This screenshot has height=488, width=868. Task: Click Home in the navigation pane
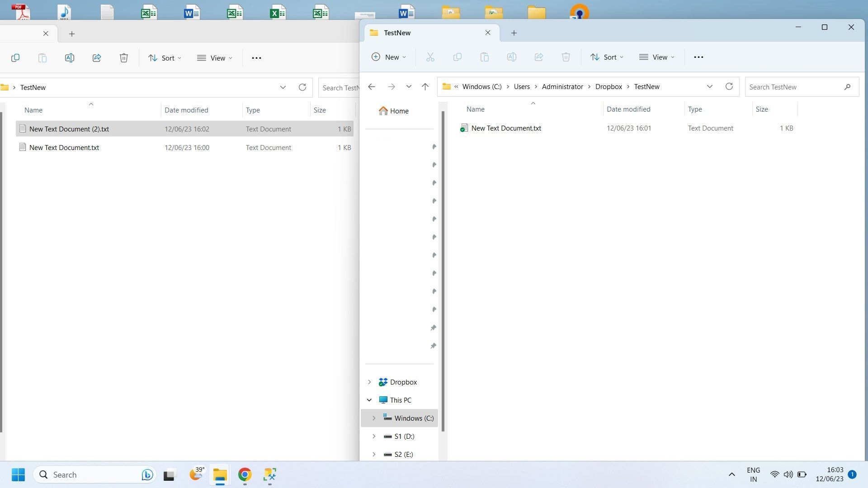[399, 111]
